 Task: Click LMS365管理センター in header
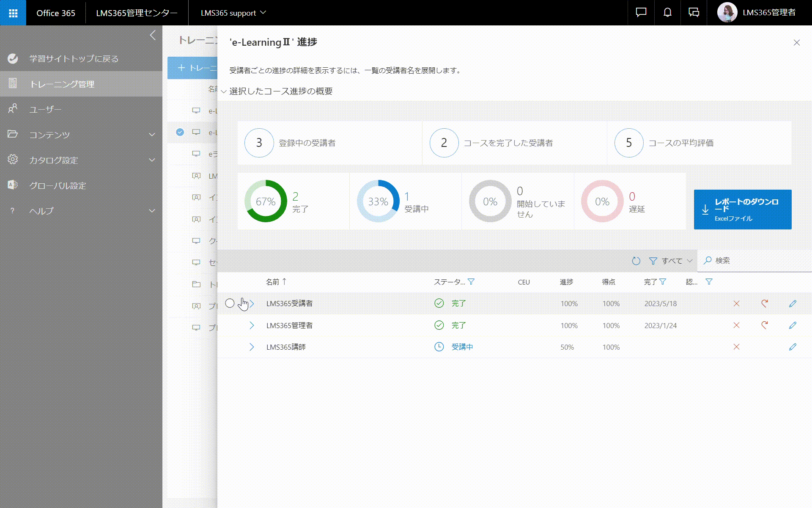[137, 13]
